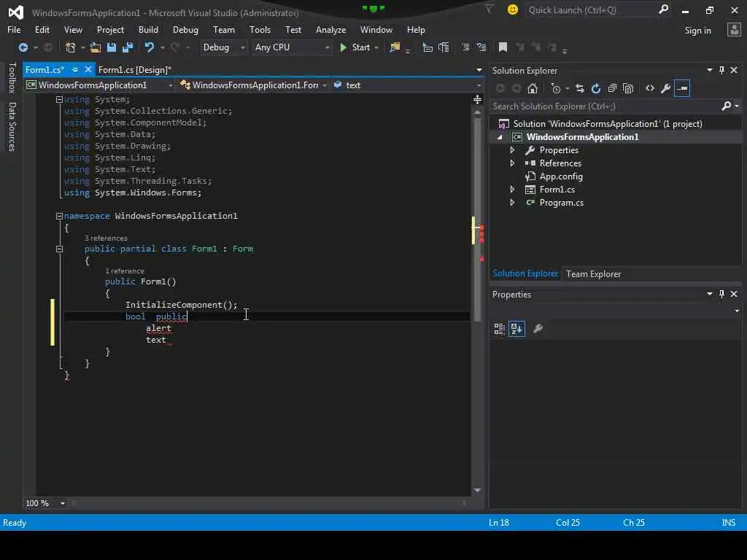Viewport: 747px width, 560px height.
Task: Click the Property Pages wrench icon
Action: (538, 329)
